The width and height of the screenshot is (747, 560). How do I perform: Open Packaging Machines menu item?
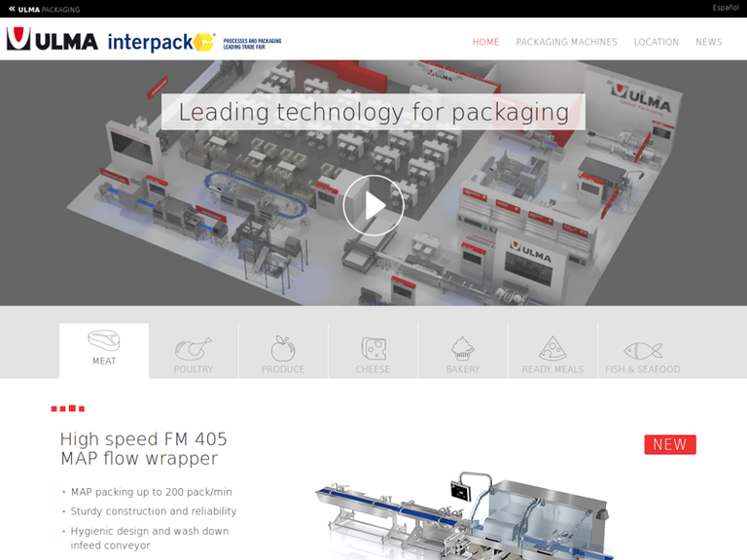pos(566,42)
